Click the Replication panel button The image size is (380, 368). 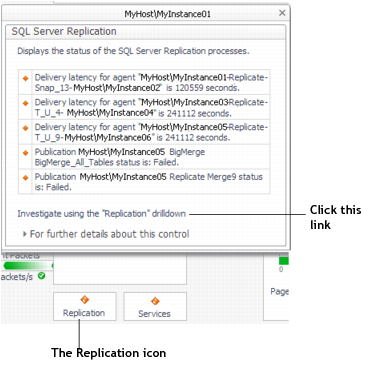click(85, 307)
